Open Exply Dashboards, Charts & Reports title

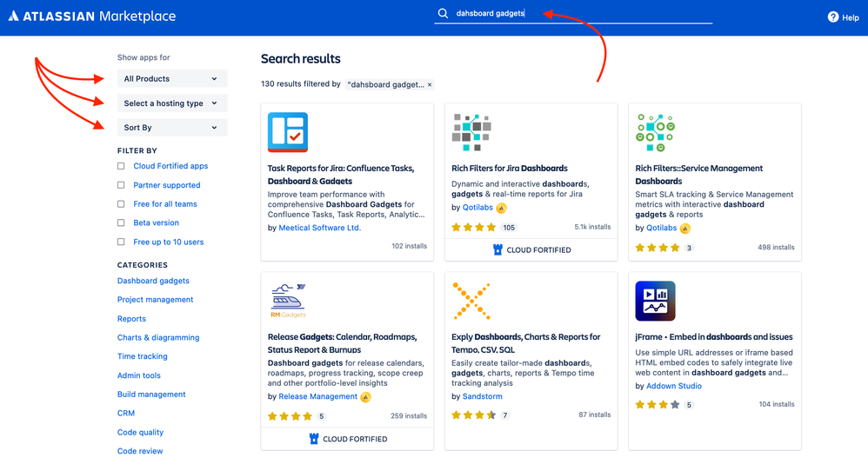click(525, 343)
